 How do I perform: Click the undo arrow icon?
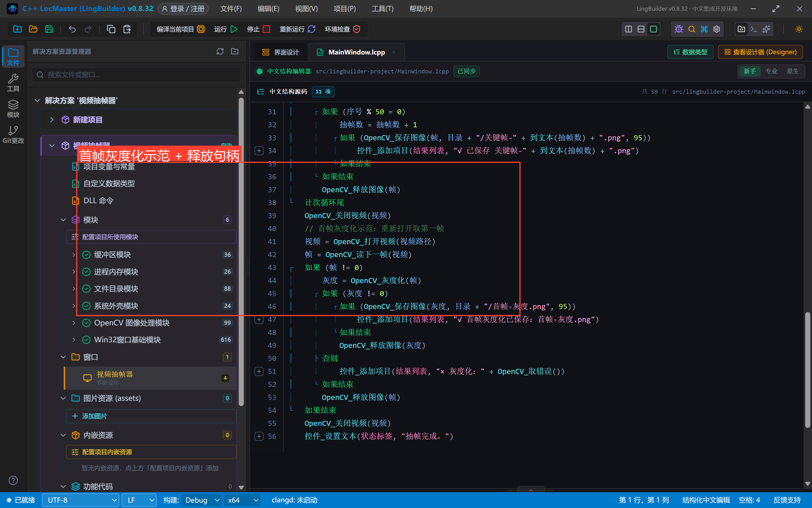(x=72, y=29)
